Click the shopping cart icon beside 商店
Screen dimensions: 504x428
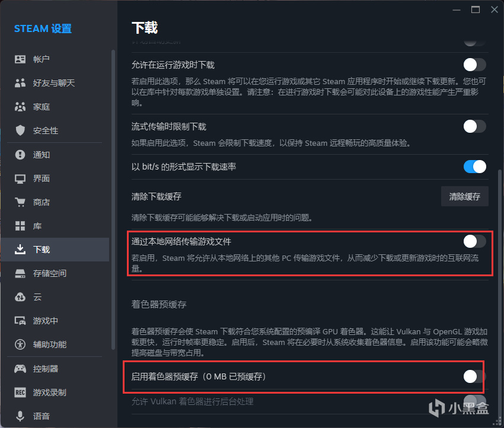20,202
